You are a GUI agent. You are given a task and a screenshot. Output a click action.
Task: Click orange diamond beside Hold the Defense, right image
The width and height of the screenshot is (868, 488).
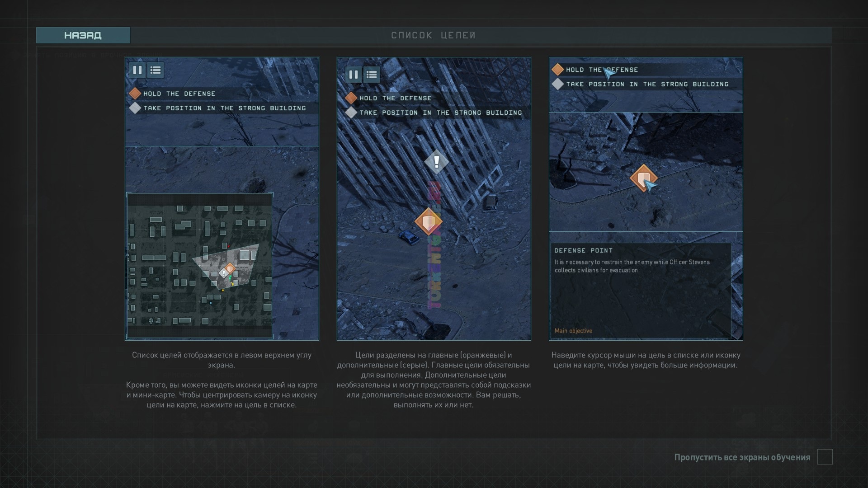tap(558, 70)
